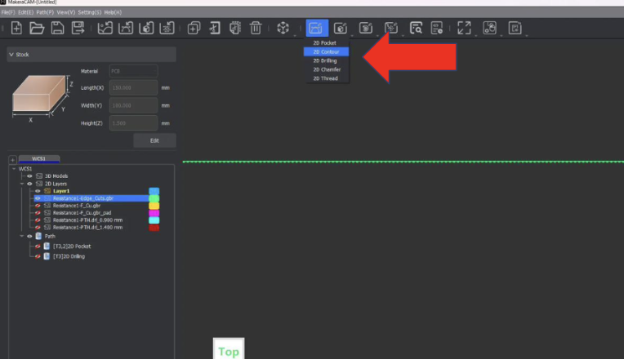
Task: Hide the Resistance1-Edge_Cuts.gbr layer
Action: (38, 198)
